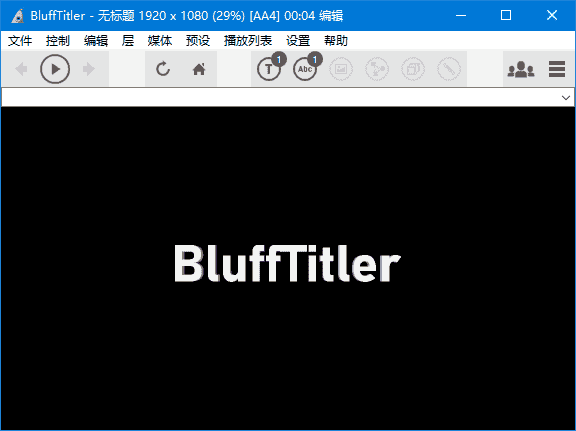Image resolution: width=576 pixels, height=431 pixels.
Task: Click the BluffTitler text in the preview
Action: point(287,263)
